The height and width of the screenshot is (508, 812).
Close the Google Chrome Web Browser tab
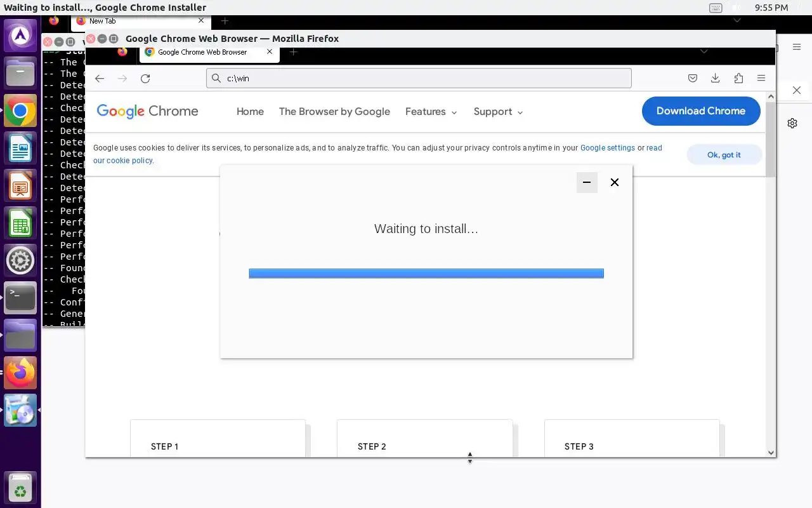click(x=270, y=52)
